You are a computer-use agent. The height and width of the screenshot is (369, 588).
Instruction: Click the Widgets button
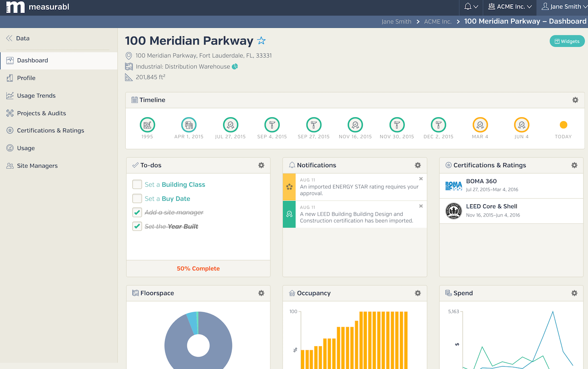567,41
